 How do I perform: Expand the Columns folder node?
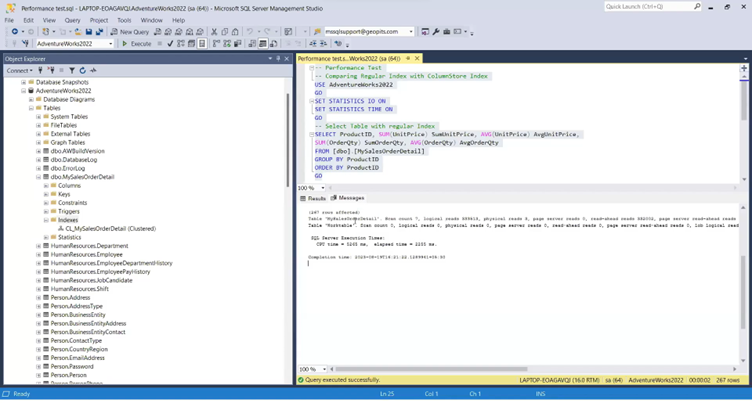(x=46, y=186)
